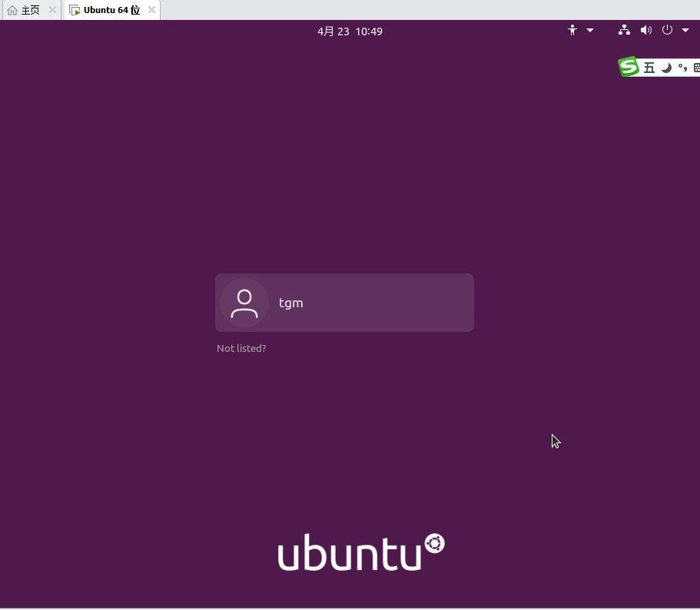The height and width of the screenshot is (610, 700).
Task: Click the Sogou input method S logo
Action: (629, 67)
